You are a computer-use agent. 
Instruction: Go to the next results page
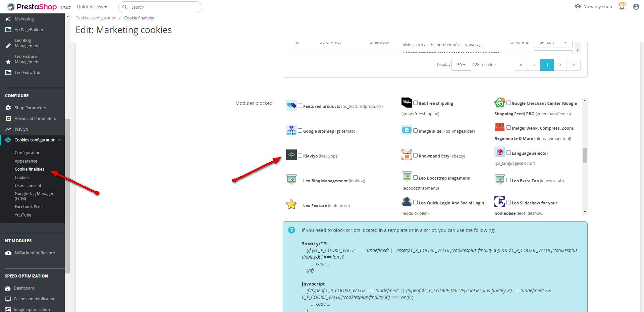pos(560,65)
